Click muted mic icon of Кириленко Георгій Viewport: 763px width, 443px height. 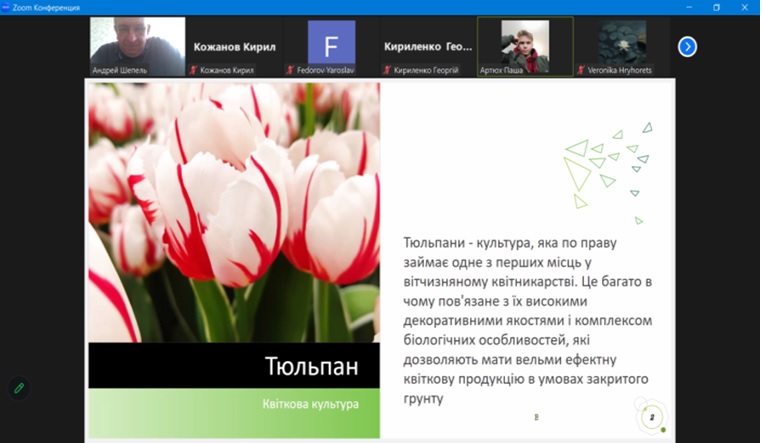387,70
